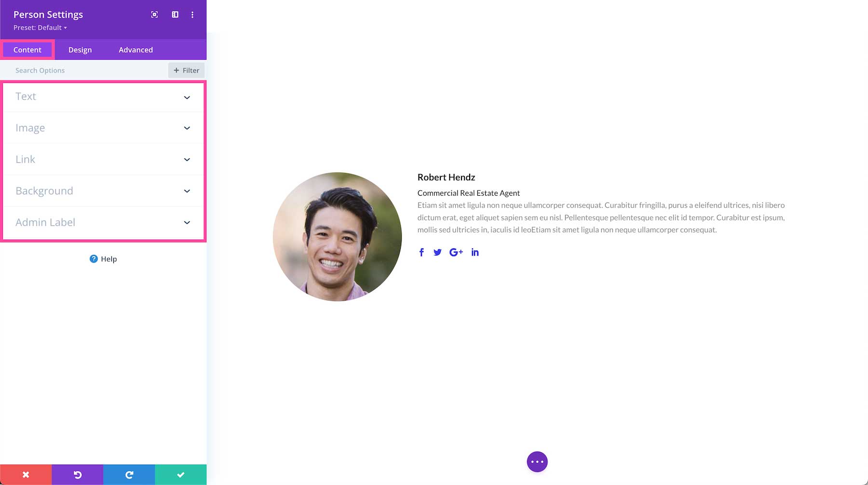The image size is (868, 485).
Task: Open the module settings three-dot menu
Action: (192, 14)
